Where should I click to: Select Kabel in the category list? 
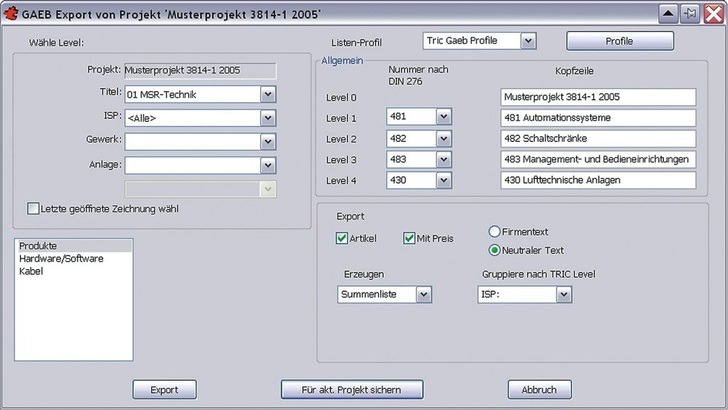[31, 271]
